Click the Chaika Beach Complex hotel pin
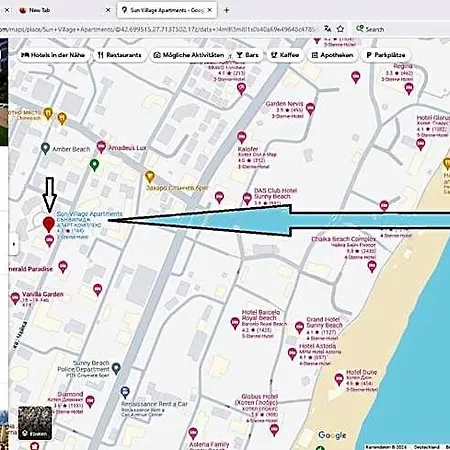Image resolution: width=450 pixels, height=450 pixels. click(372, 266)
